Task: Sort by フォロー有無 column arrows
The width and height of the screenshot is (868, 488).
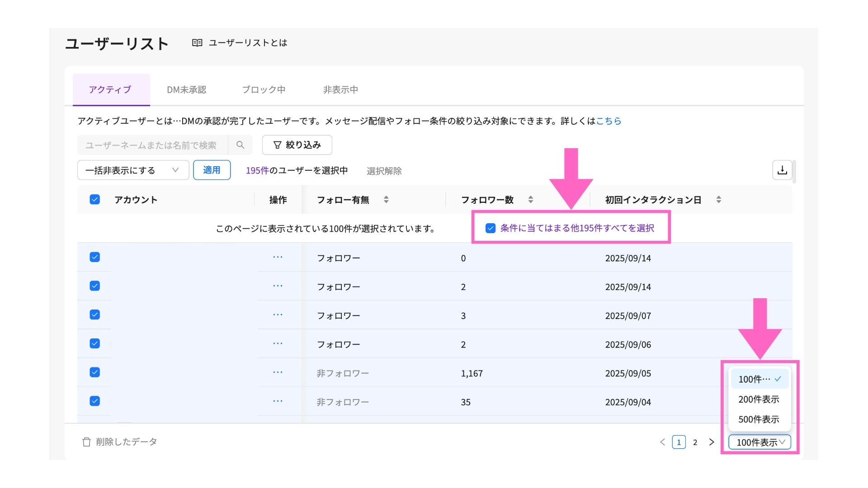Action: coord(386,199)
